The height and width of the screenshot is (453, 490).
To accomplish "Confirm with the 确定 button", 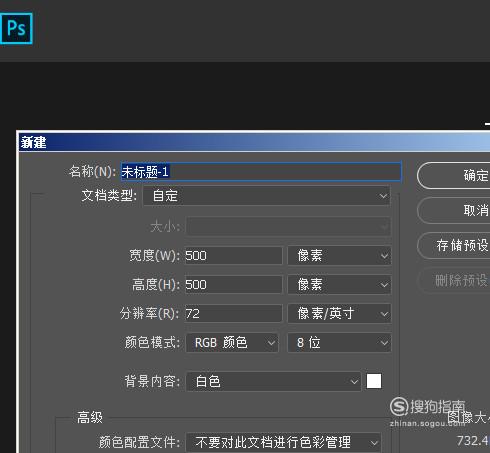I will click(x=454, y=176).
